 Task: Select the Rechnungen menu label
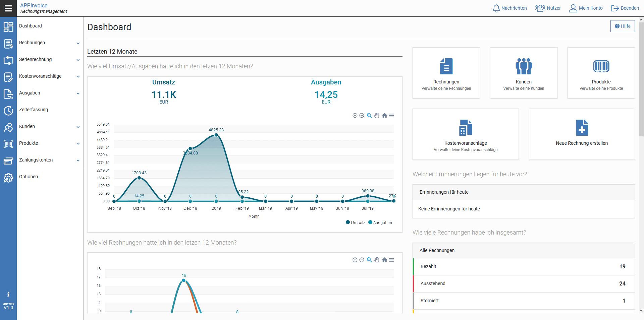[x=32, y=43]
